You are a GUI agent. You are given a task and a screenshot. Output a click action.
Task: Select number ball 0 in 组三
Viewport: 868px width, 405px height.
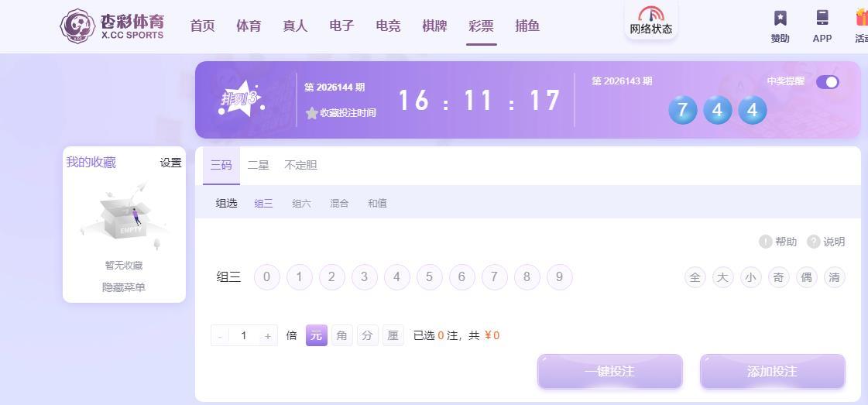[x=267, y=277]
